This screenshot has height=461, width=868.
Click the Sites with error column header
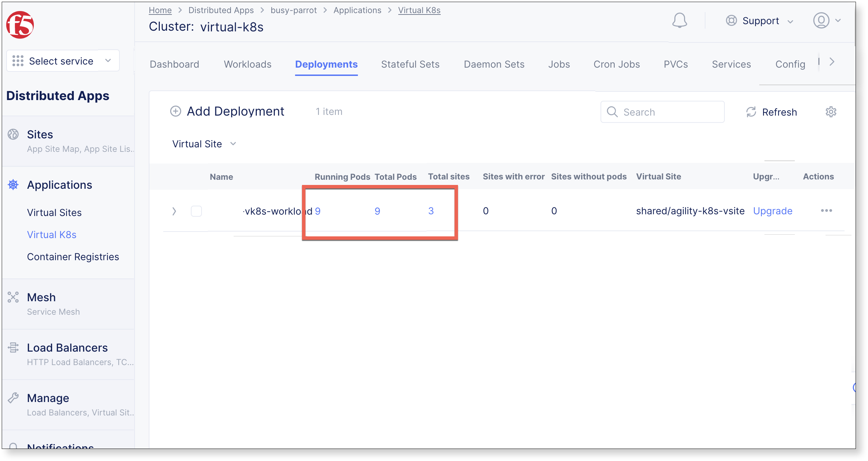(514, 177)
